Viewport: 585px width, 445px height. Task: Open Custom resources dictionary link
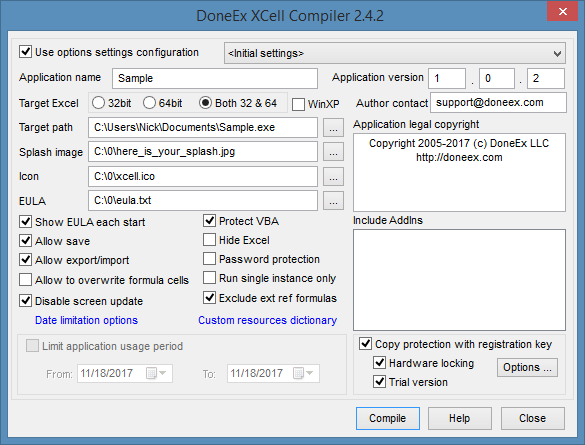[268, 320]
